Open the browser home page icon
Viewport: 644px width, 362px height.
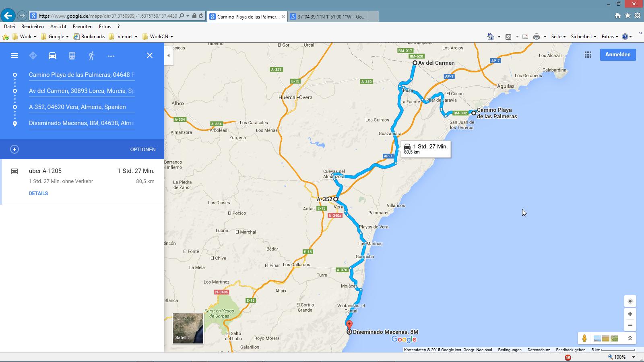coord(617,16)
